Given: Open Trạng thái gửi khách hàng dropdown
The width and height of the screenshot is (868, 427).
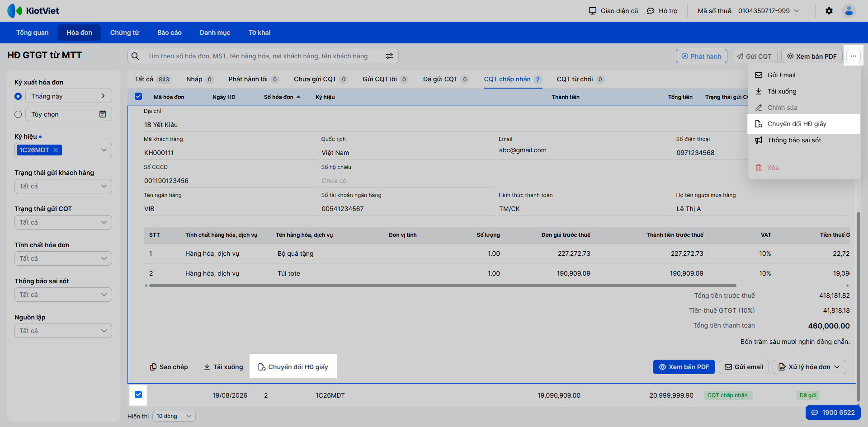Looking at the screenshot, I should pos(63,186).
